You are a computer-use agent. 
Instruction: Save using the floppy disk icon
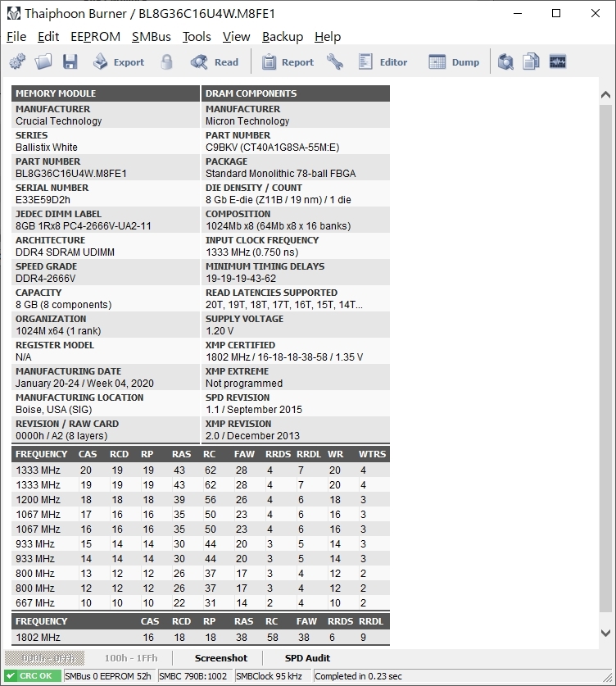coord(70,61)
